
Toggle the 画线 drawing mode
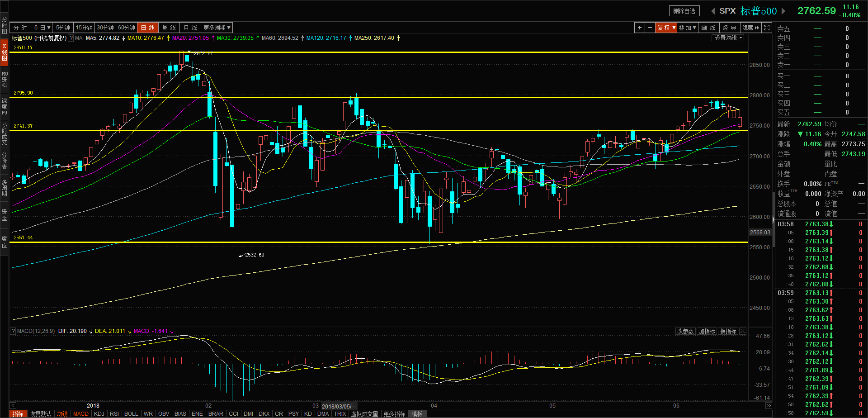click(x=708, y=28)
